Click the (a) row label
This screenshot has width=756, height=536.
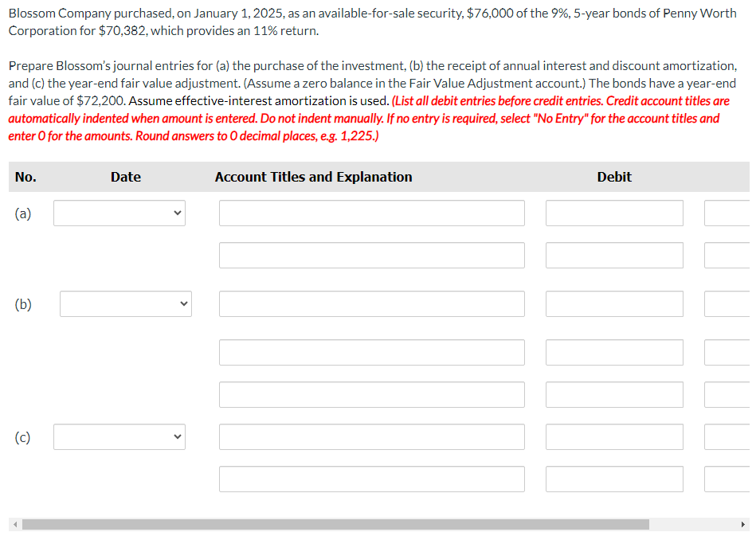(x=22, y=213)
